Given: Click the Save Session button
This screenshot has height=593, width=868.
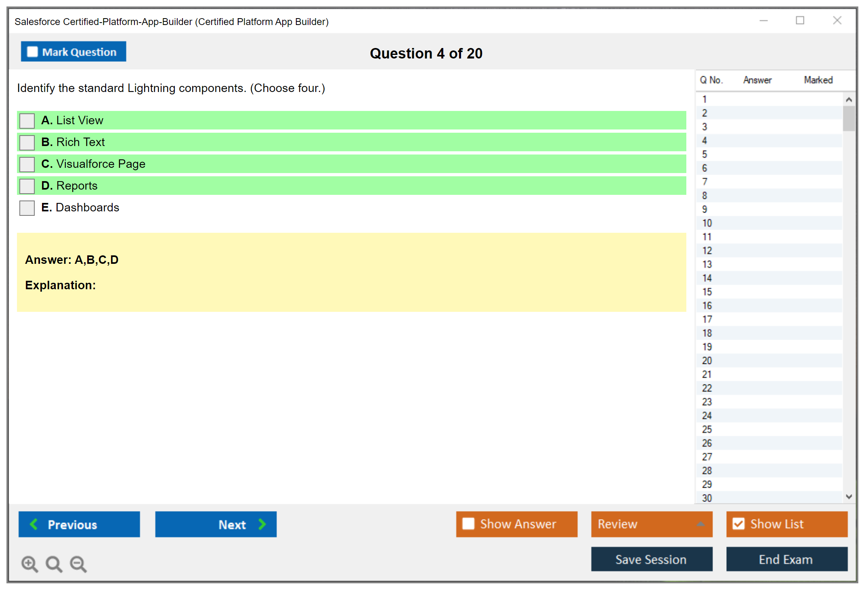Looking at the screenshot, I should point(651,559).
